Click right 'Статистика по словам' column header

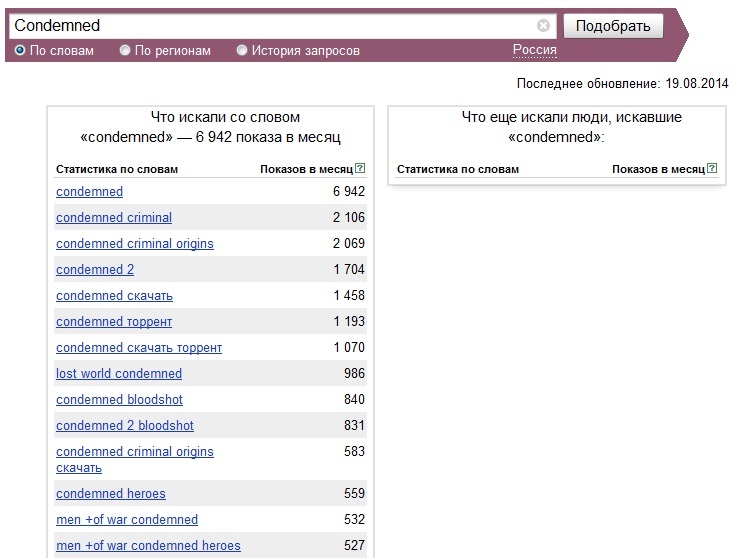(x=458, y=169)
